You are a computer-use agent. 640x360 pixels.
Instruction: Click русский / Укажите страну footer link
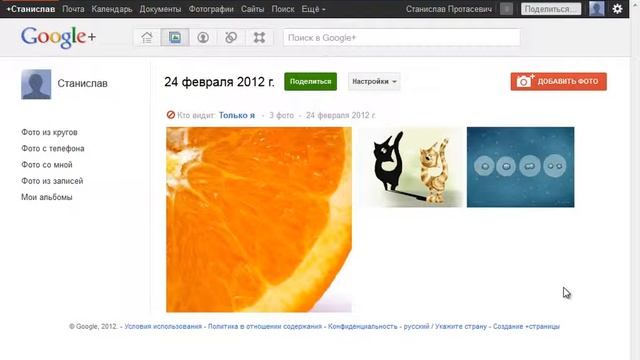pyautogui.click(x=445, y=327)
